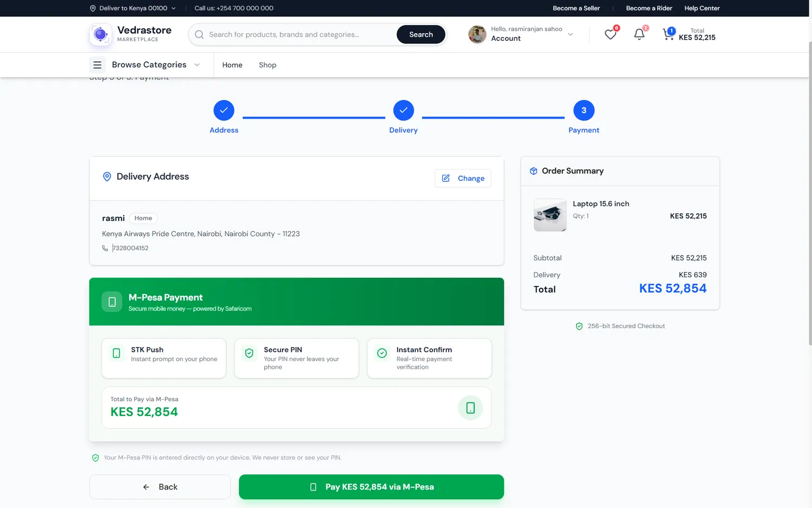The height and width of the screenshot is (508, 812).
Task: Click the Delivery step label
Action: coord(403,130)
